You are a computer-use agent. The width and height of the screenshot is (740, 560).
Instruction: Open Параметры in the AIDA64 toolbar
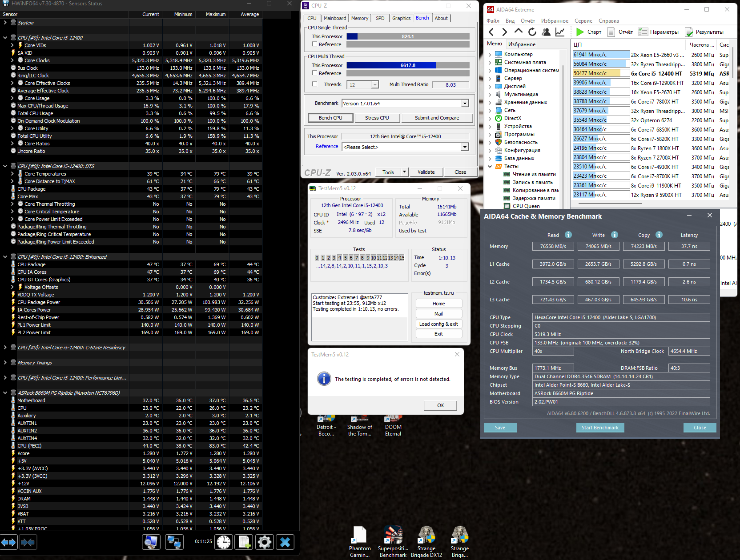[x=658, y=32]
